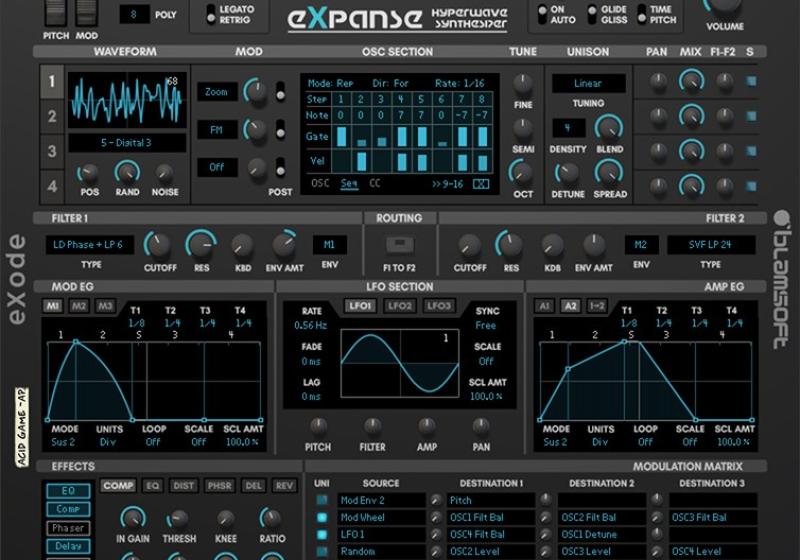Turn the unison BLEND knob
This screenshot has height=560, width=800.
tap(609, 128)
